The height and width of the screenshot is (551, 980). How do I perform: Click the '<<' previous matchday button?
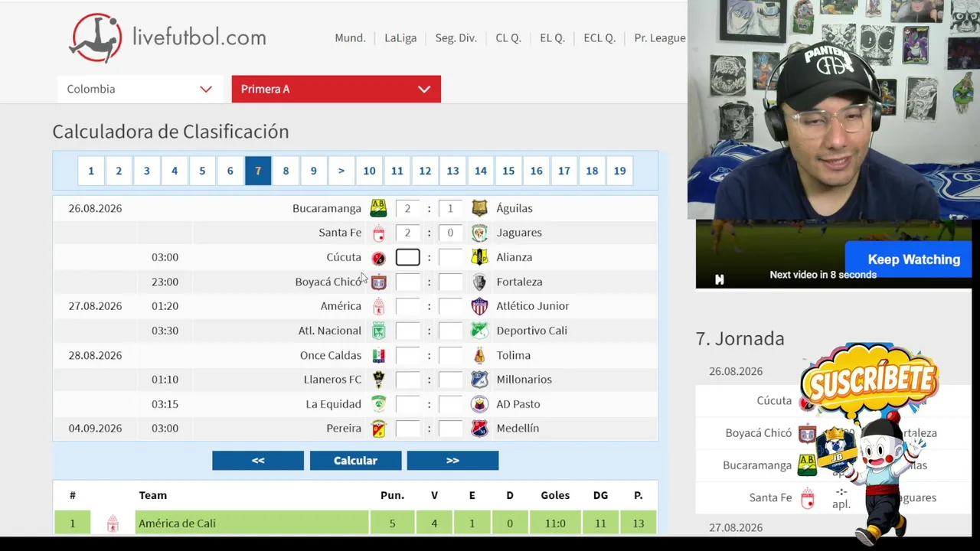[x=258, y=461]
